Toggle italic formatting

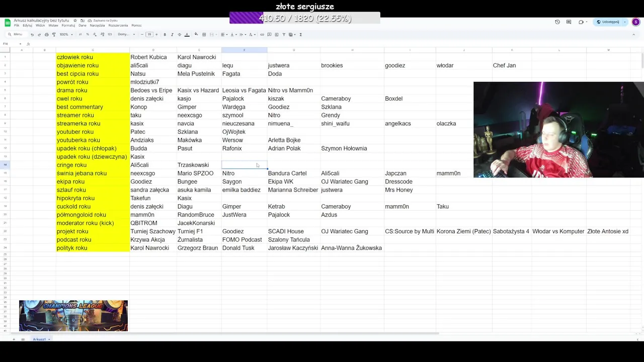(172, 34)
